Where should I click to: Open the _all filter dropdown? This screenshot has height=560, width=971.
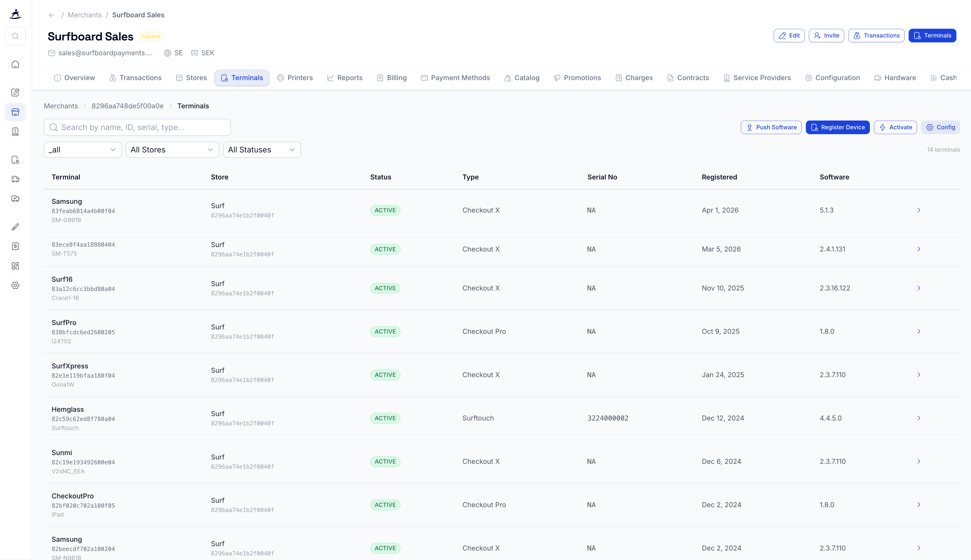83,149
